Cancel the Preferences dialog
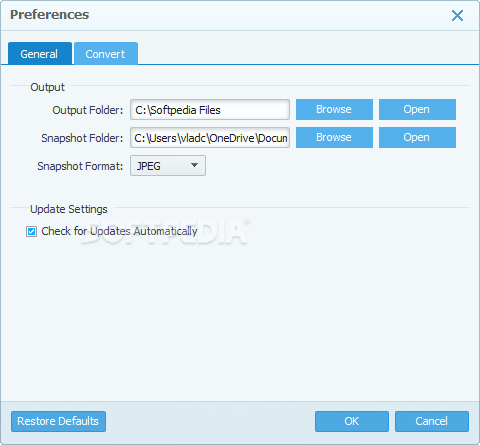Image resolution: width=480 pixels, height=445 pixels. [x=432, y=421]
